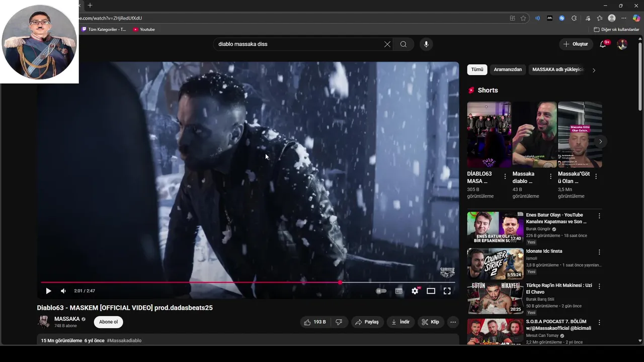Open Tüm Kategoriler bookmark
The image size is (644, 362).
tap(104, 30)
